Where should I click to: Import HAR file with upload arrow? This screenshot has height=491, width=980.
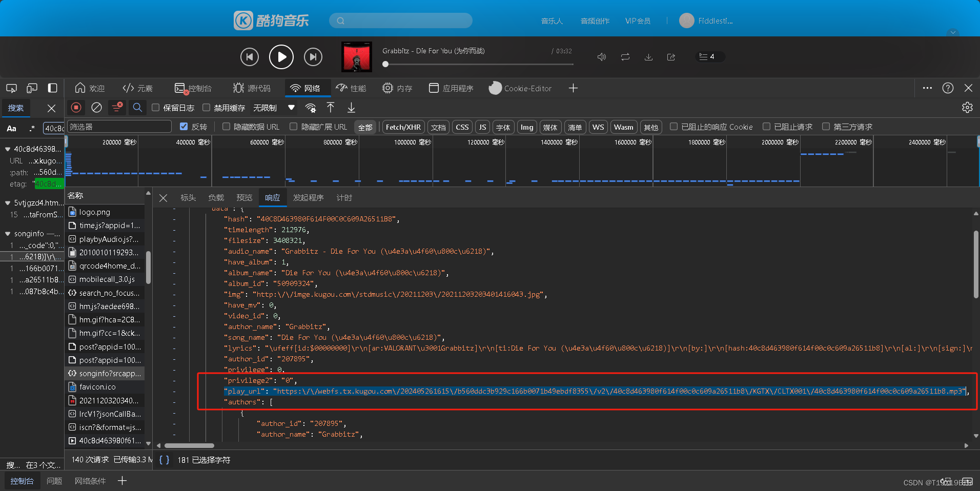(331, 108)
